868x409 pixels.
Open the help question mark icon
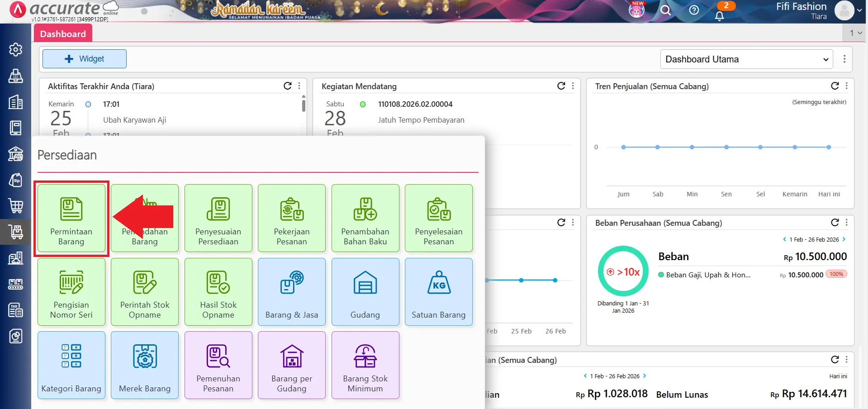tap(694, 10)
